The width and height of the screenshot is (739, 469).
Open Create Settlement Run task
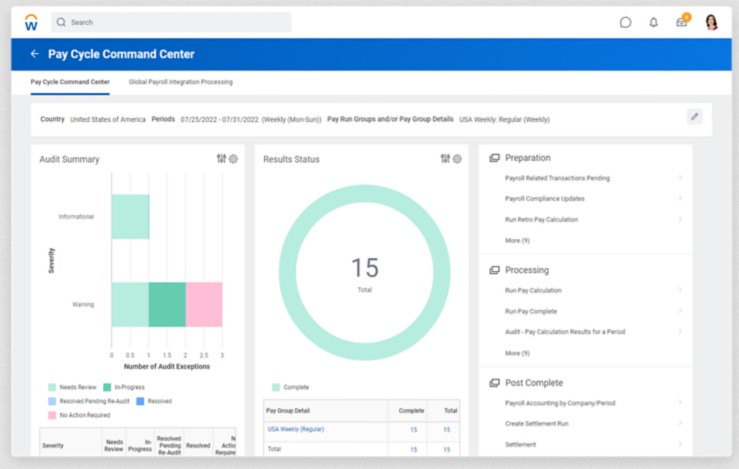[x=536, y=423]
